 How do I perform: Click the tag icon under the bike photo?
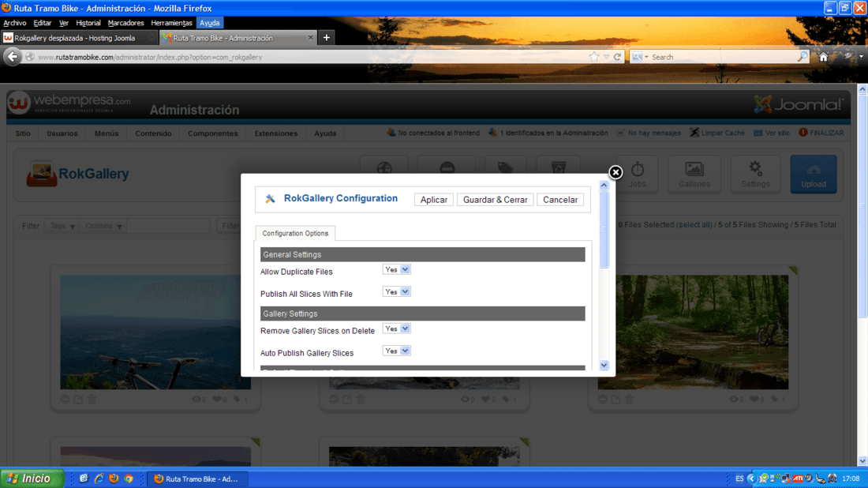pos(237,400)
